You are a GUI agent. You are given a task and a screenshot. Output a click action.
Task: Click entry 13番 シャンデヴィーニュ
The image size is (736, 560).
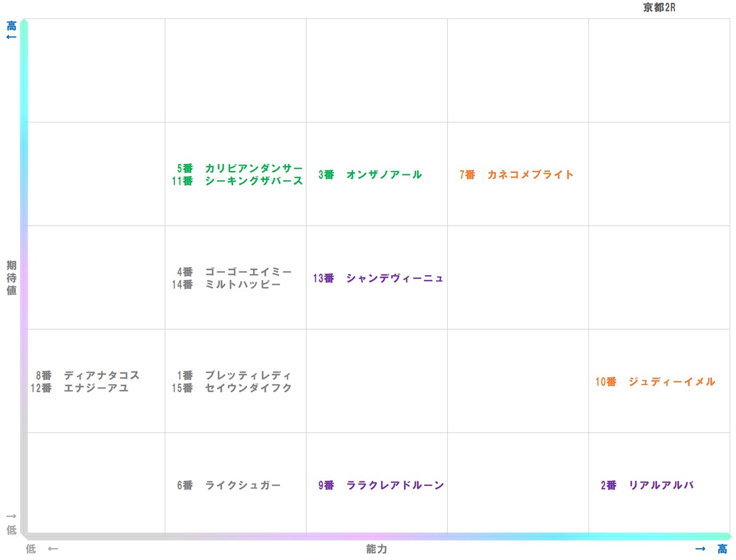[377, 279]
